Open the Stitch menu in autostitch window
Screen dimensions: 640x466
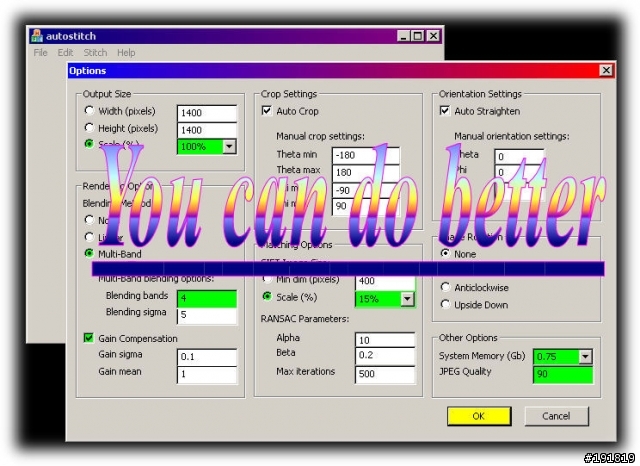click(95, 53)
